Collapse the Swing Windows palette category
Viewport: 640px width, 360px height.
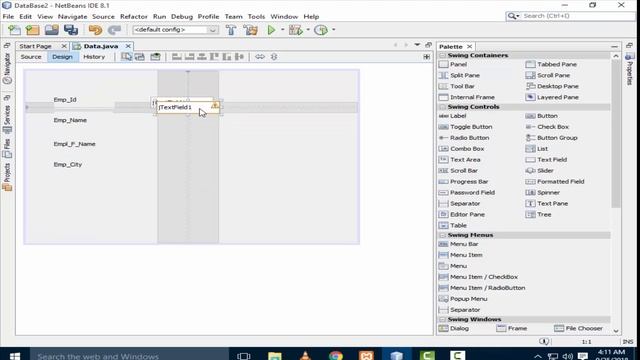click(x=442, y=319)
